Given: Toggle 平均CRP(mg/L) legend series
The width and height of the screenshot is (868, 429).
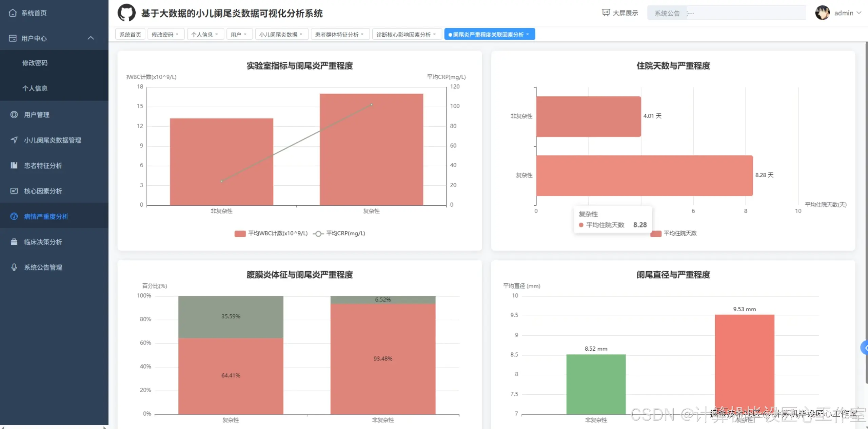Looking at the screenshot, I should point(318,234).
